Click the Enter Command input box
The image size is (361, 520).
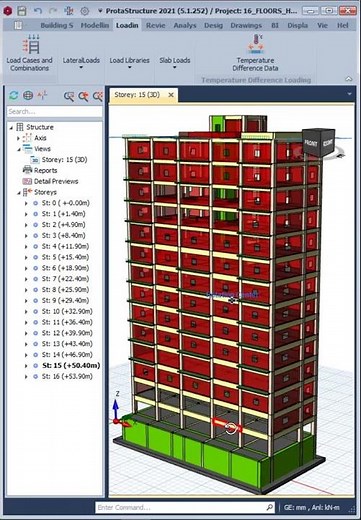[x=185, y=508]
